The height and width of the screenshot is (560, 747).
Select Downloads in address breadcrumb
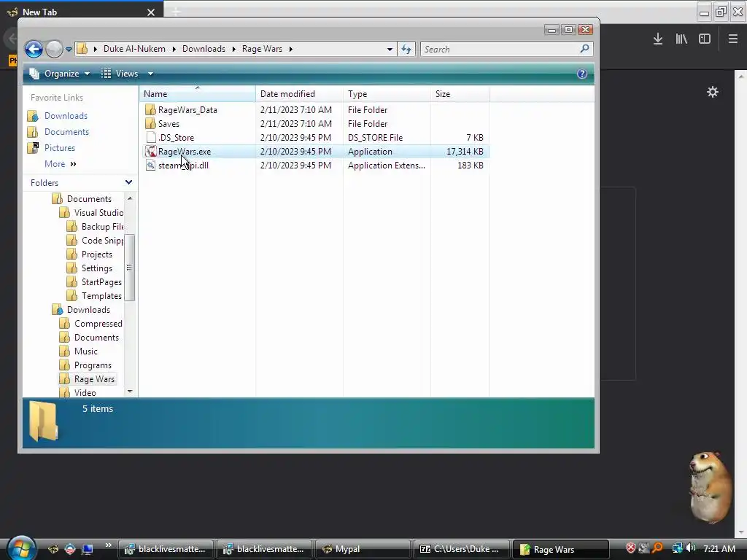tap(204, 49)
